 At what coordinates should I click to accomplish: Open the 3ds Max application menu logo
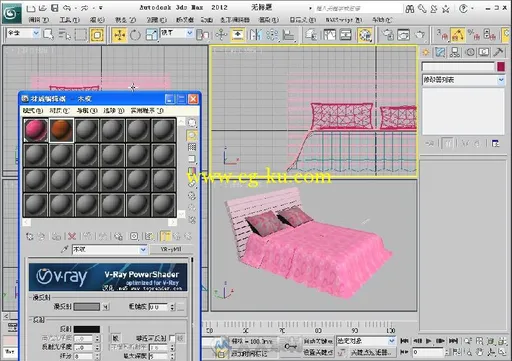pyautogui.click(x=12, y=13)
